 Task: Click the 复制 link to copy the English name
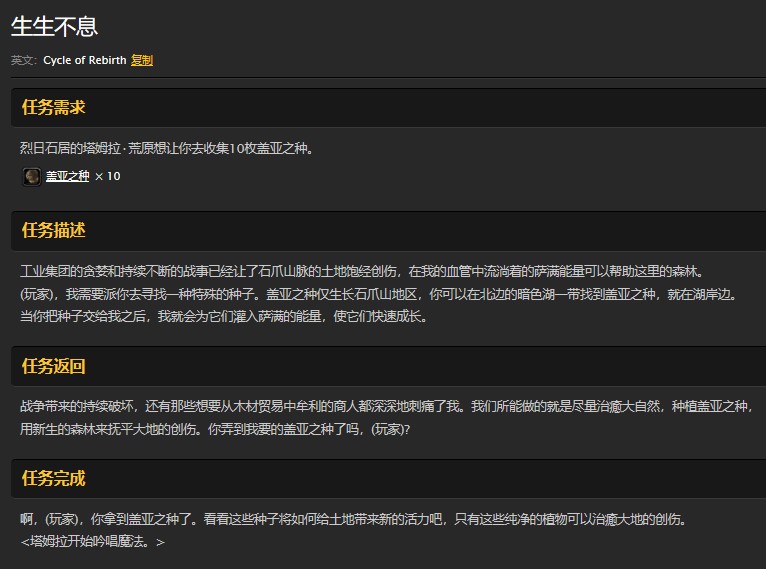tap(142, 60)
